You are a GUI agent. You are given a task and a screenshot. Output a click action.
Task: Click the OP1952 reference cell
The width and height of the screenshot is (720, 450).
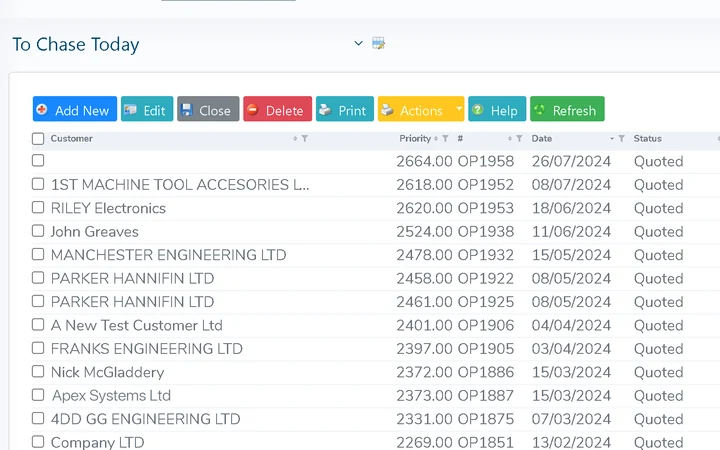486,185
